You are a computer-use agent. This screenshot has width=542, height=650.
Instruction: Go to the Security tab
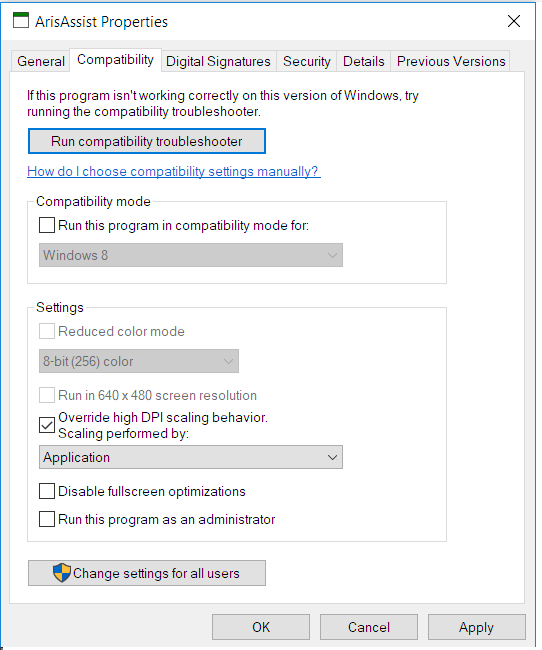tap(306, 61)
